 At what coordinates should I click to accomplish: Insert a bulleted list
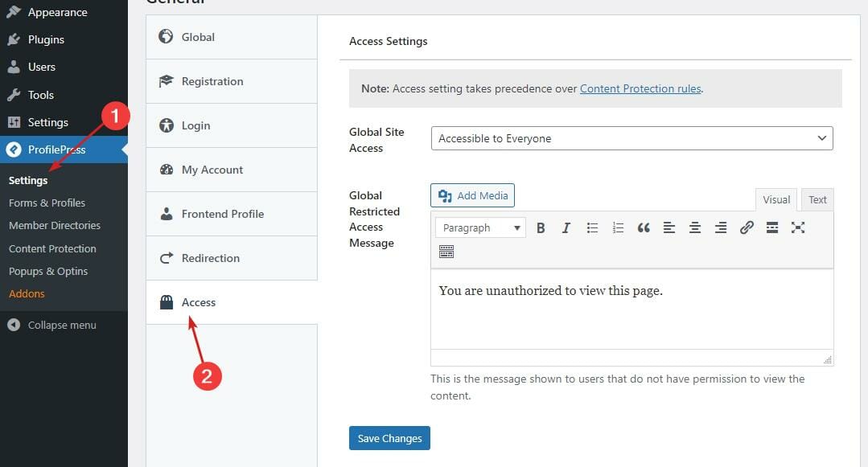592,228
